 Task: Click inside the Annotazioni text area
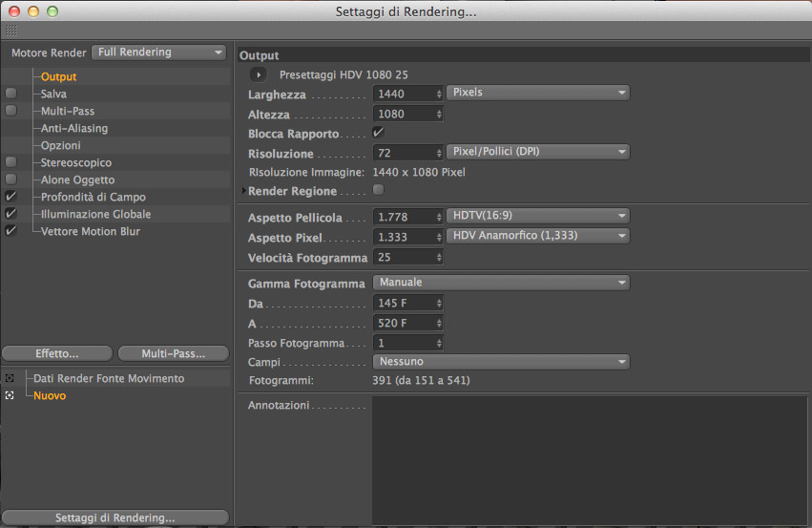coord(590,460)
